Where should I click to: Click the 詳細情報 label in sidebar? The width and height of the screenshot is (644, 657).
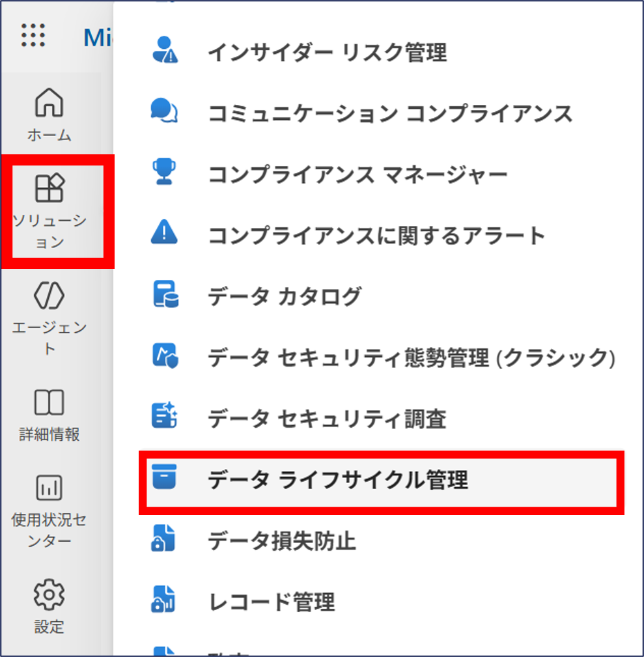coord(49,434)
